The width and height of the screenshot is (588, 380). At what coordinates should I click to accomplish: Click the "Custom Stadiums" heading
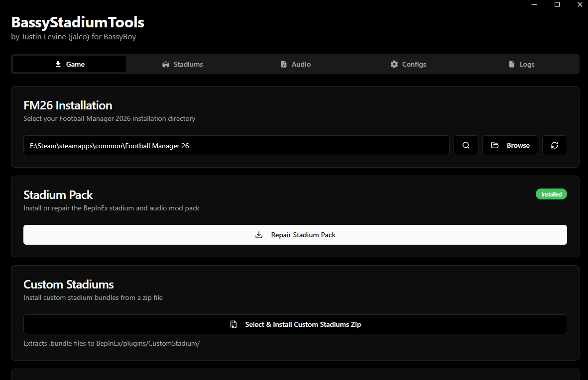[69, 285]
